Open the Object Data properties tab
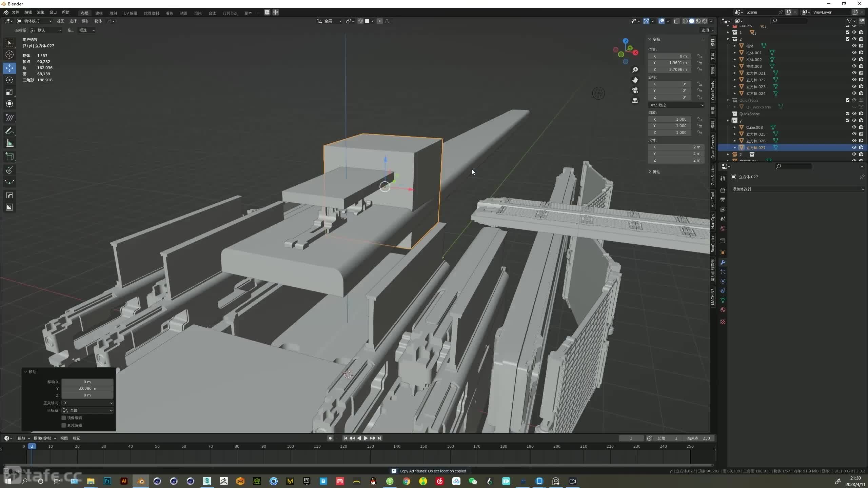 point(723,300)
